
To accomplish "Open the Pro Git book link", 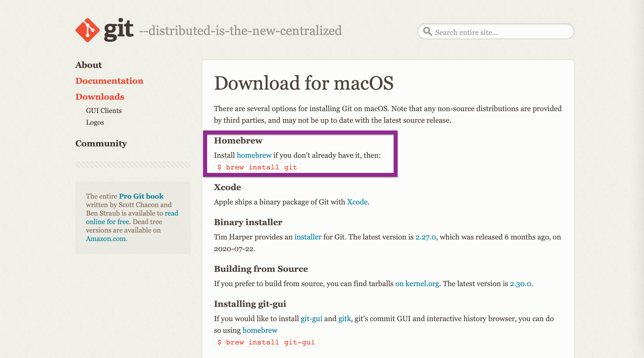I will (x=141, y=196).
